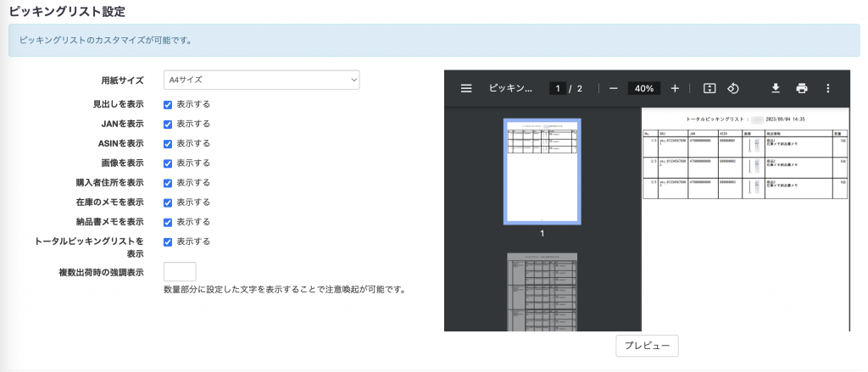The image size is (868, 372).
Task: Zoom out with the minus icon
Action: click(x=613, y=89)
